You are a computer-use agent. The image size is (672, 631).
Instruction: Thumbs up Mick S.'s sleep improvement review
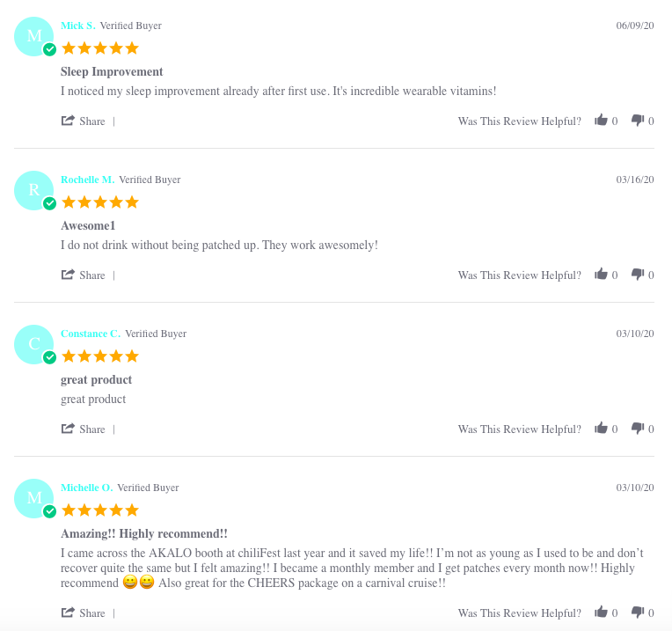(x=602, y=121)
